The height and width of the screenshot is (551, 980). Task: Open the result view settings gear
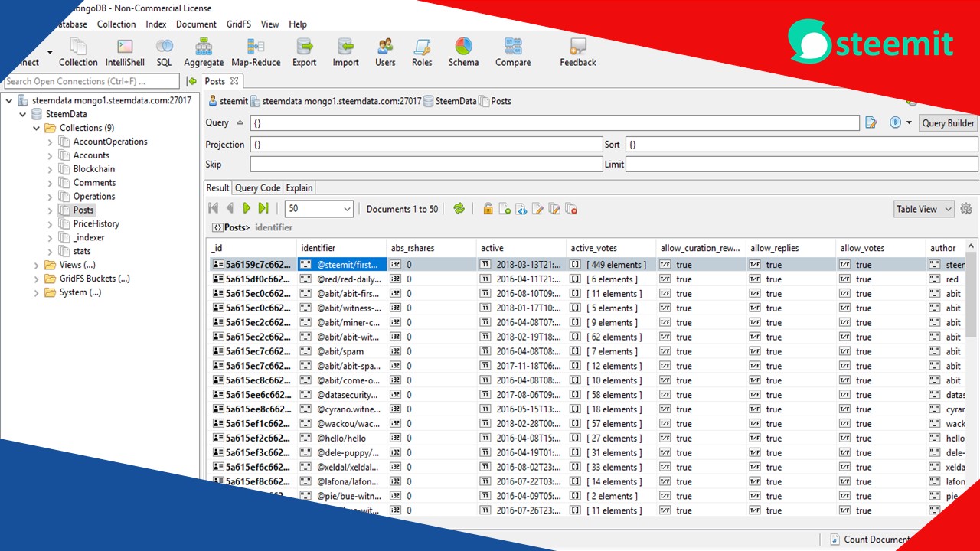(x=966, y=208)
